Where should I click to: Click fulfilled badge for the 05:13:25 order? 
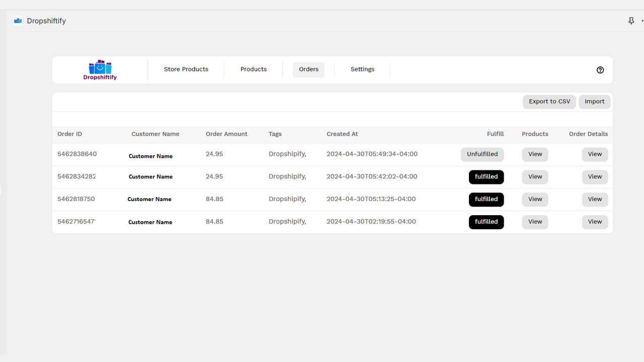(x=486, y=199)
